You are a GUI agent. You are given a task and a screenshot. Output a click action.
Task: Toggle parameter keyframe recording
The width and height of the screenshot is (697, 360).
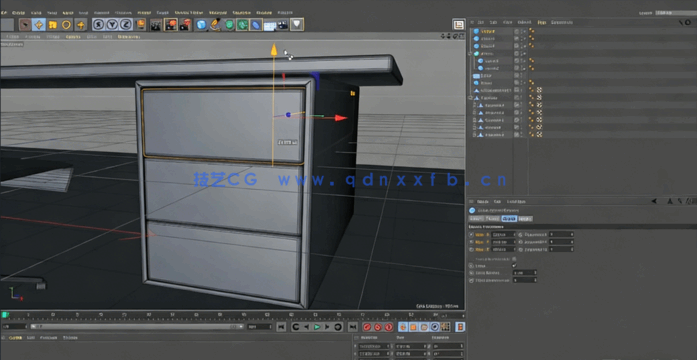[435, 327]
